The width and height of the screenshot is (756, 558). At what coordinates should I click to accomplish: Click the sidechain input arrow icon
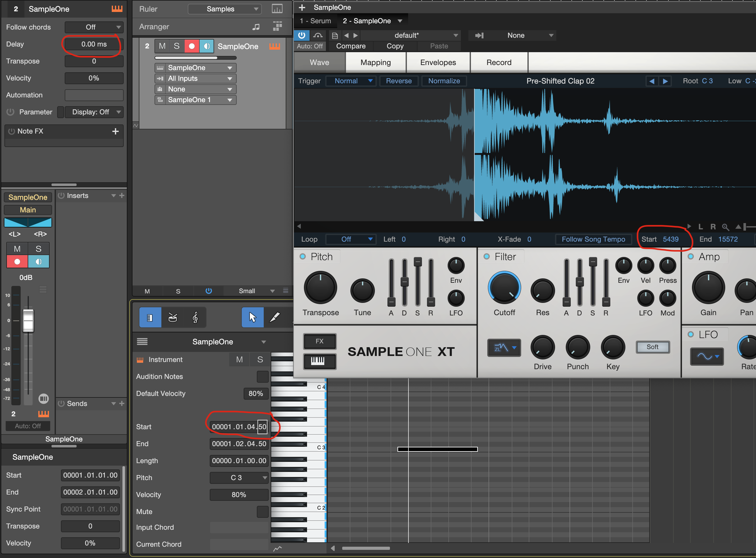coord(479,36)
